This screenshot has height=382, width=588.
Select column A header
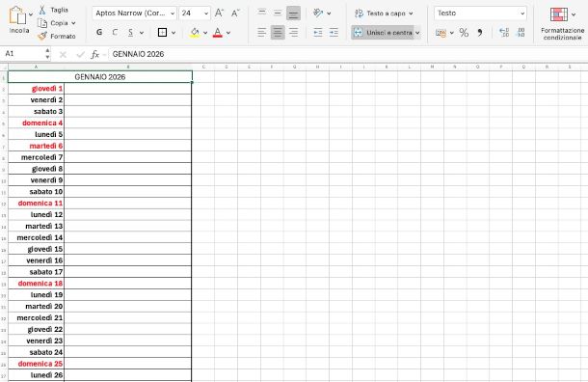tap(36, 68)
